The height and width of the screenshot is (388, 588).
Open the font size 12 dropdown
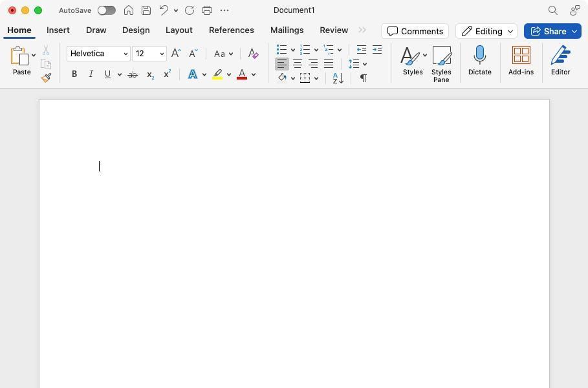(x=149, y=54)
